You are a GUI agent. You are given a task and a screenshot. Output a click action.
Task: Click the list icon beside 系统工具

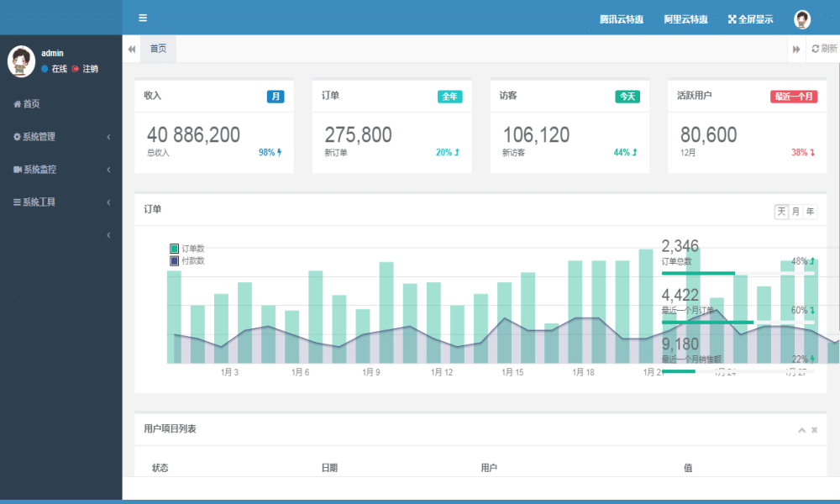point(17,202)
